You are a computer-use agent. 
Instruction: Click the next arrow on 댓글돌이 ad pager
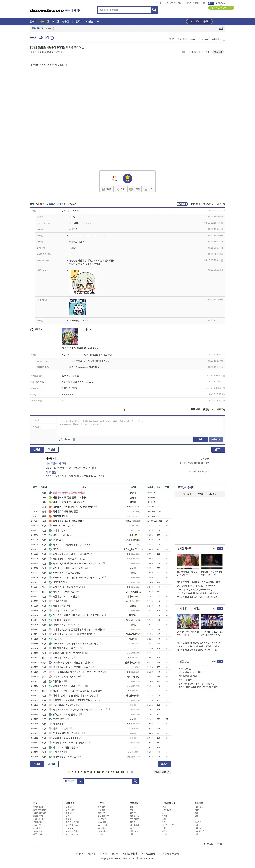coord(91,329)
